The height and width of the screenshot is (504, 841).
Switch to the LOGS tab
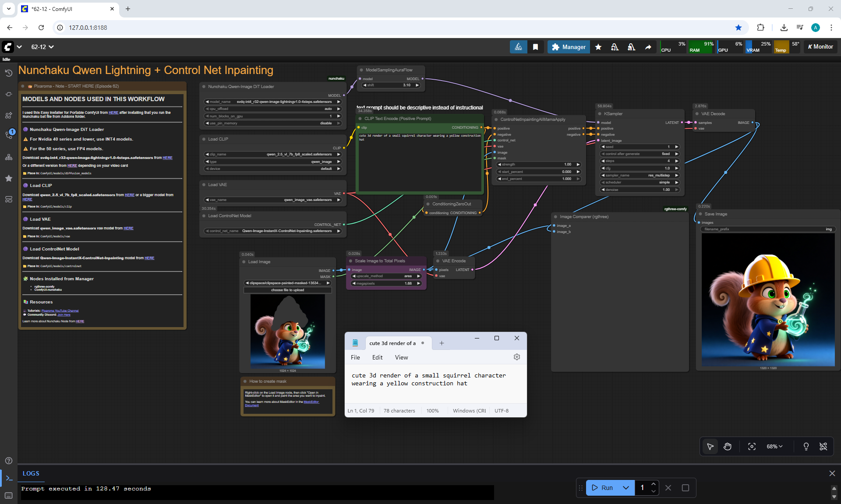pyautogui.click(x=31, y=473)
